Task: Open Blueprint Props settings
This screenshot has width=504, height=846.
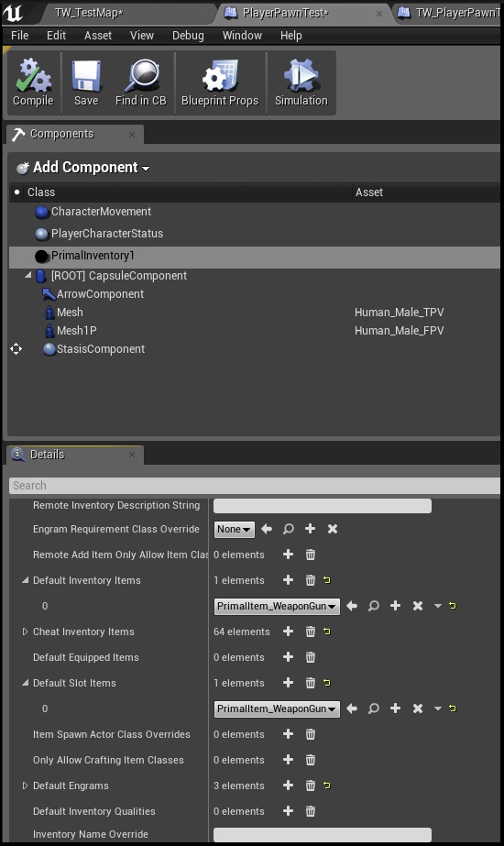Action: click(220, 82)
